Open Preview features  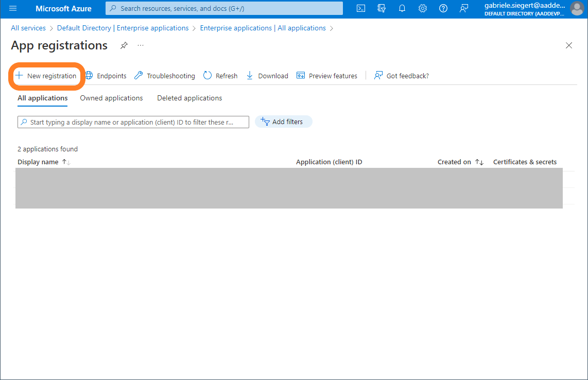click(327, 76)
